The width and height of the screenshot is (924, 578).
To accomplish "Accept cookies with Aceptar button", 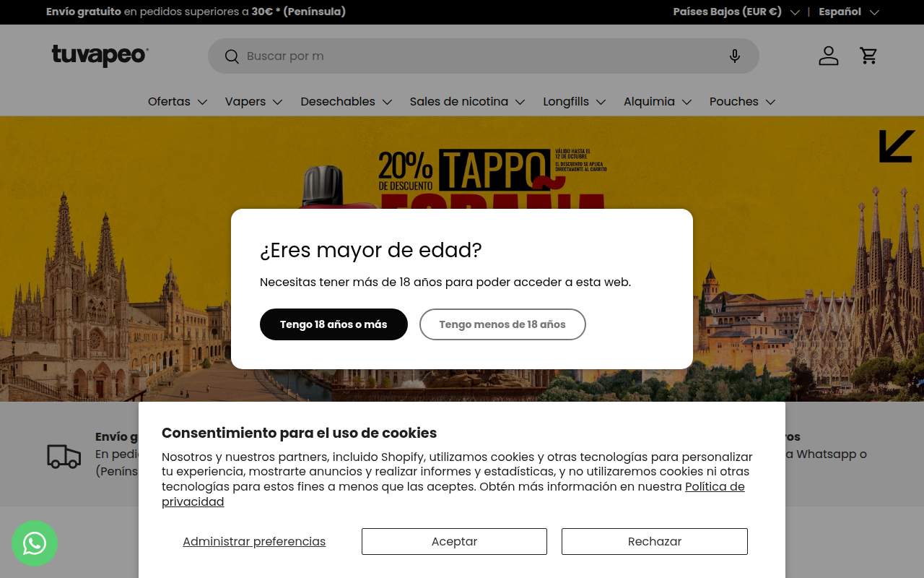I will [x=454, y=542].
